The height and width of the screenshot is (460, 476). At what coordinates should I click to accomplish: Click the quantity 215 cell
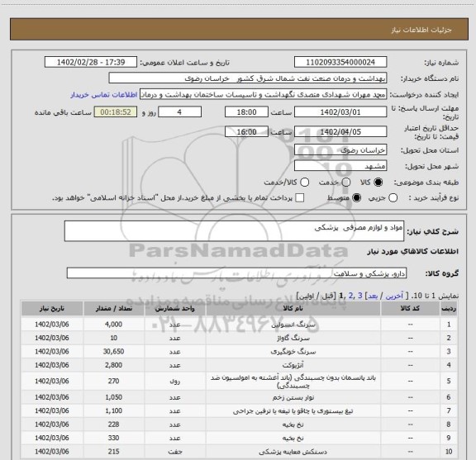coord(113,452)
